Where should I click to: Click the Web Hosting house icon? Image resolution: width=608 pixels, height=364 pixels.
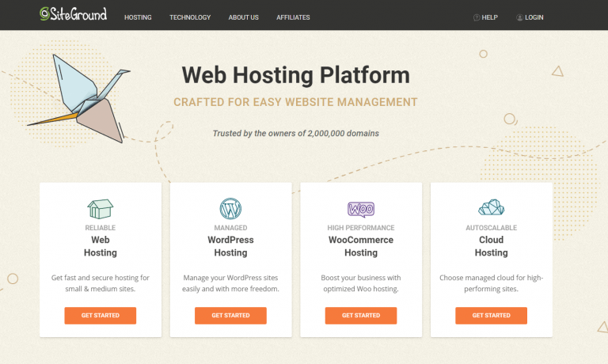tap(101, 209)
